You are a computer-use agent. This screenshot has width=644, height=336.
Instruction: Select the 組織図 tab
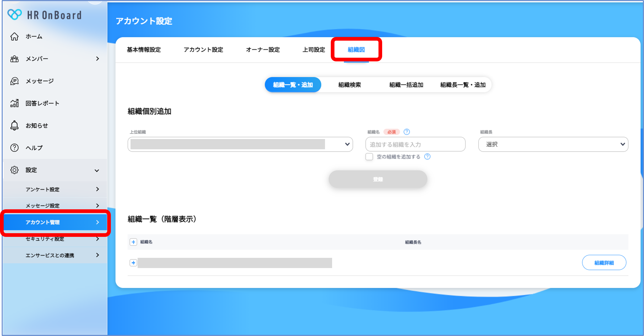coord(356,50)
